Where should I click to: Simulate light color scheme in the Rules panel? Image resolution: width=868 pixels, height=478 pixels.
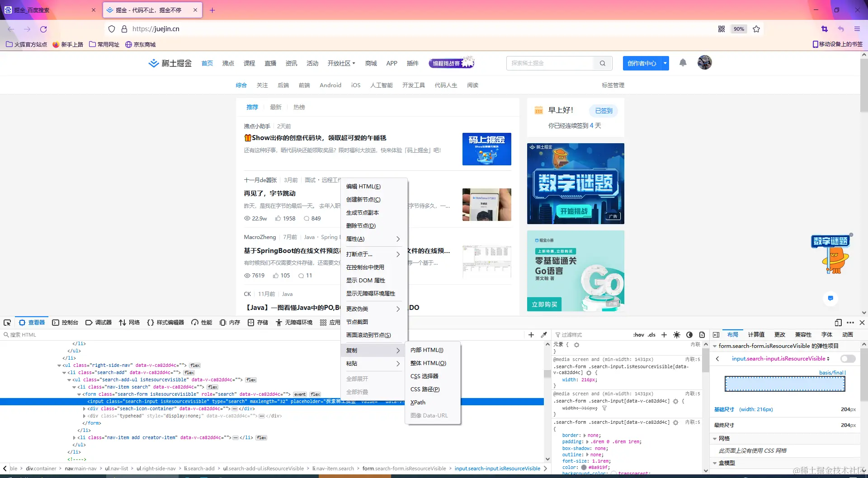(677, 335)
